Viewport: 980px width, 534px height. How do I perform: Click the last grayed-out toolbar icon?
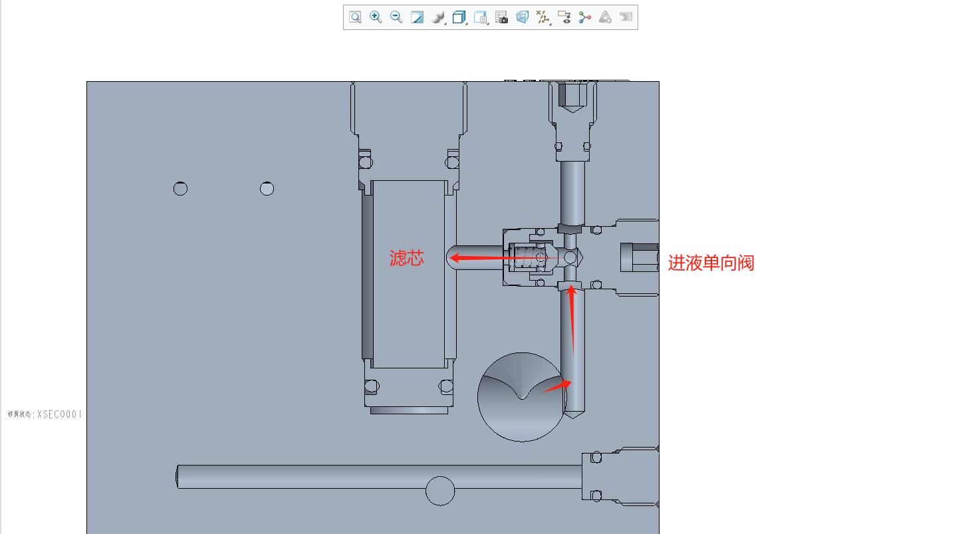[626, 17]
